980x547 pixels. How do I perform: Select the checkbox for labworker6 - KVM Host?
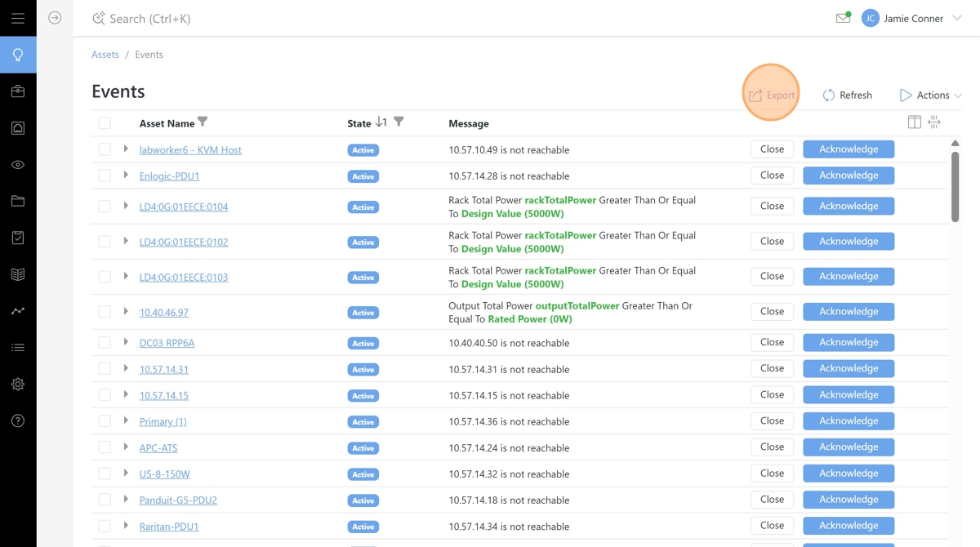(105, 149)
